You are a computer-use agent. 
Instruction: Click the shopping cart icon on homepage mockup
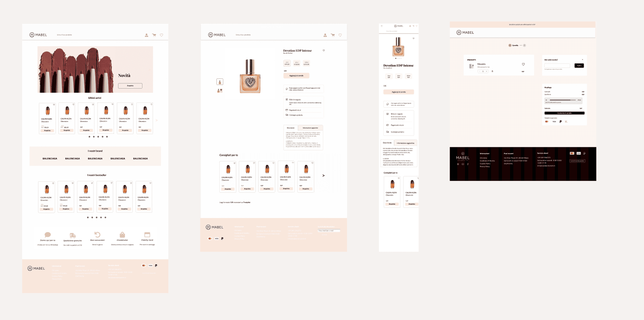tap(154, 35)
